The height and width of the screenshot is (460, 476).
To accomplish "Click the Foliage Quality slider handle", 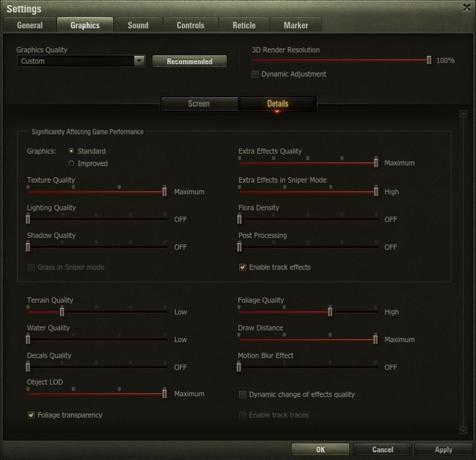I will (330, 312).
